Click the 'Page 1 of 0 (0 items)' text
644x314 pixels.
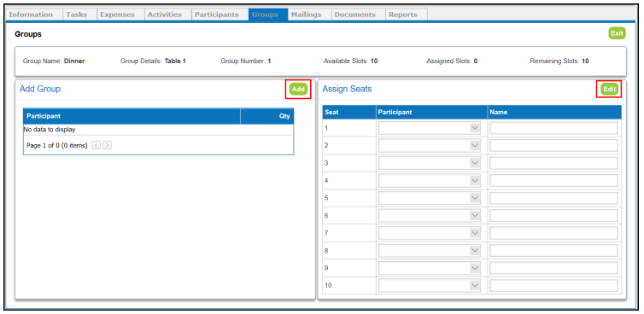[x=57, y=146]
